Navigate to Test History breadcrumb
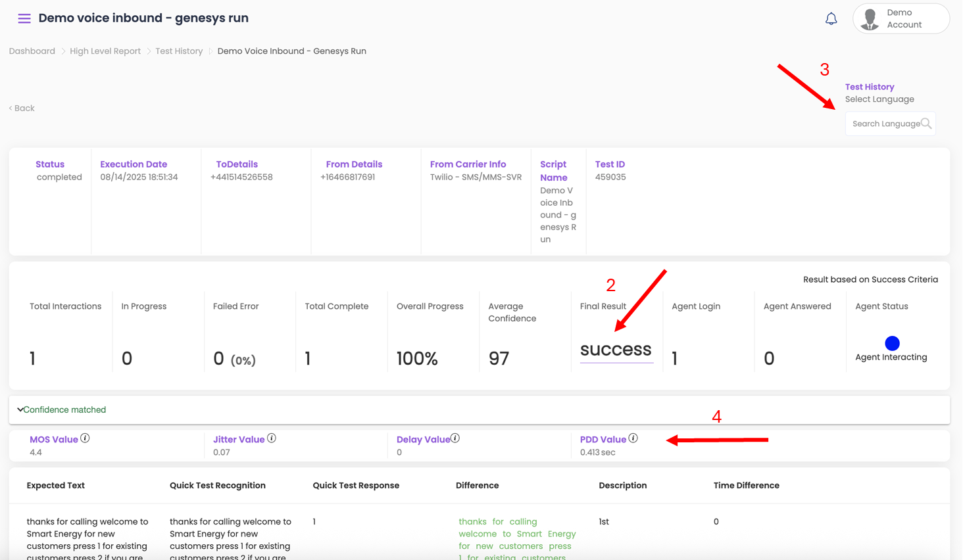Image resolution: width=963 pixels, height=560 pixels. (x=179, y=51)
